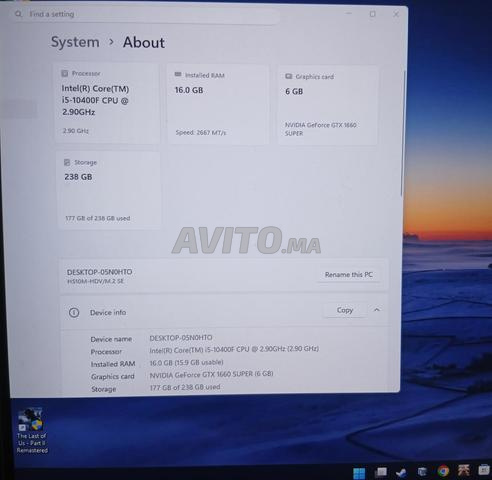The image size is (492, 480).
Task: Open the Storage 238 GB card
Action: pos(109,190)
